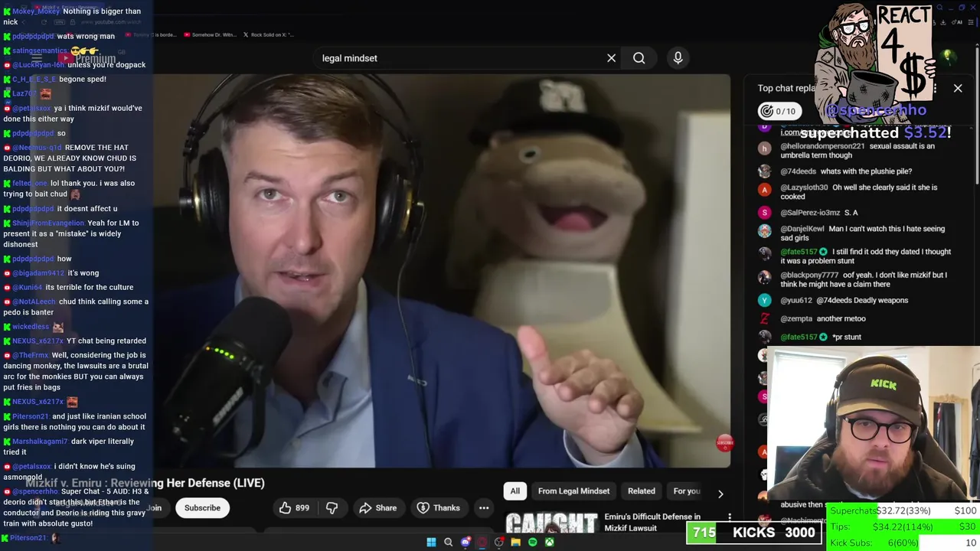
Task: Open Spotify from the taskbar
Action: point(532,543)
